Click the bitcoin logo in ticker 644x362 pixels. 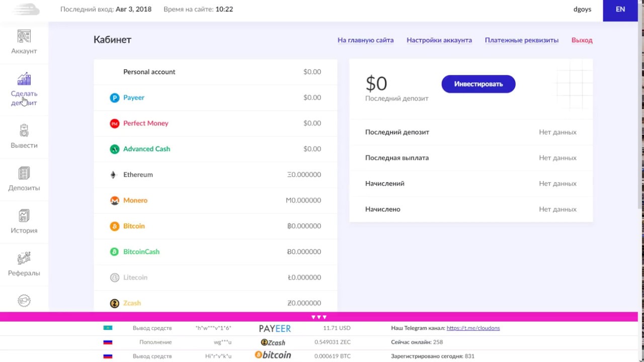tap(273, 355)
